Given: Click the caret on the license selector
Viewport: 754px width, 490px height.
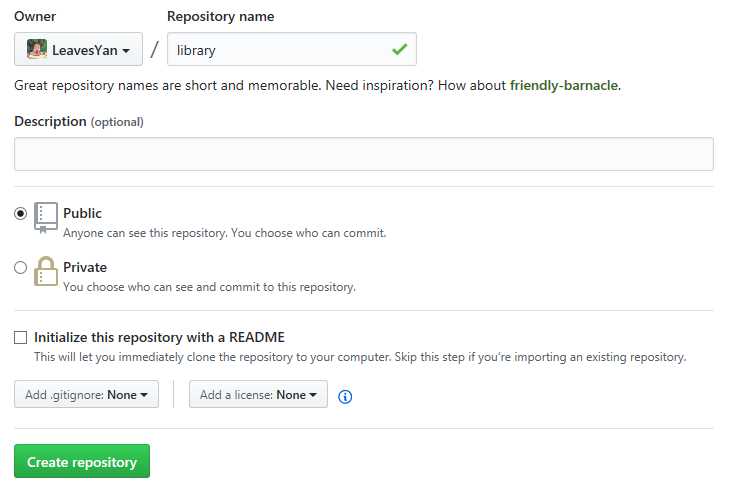Looking at the screenshot, I should 313,395.
